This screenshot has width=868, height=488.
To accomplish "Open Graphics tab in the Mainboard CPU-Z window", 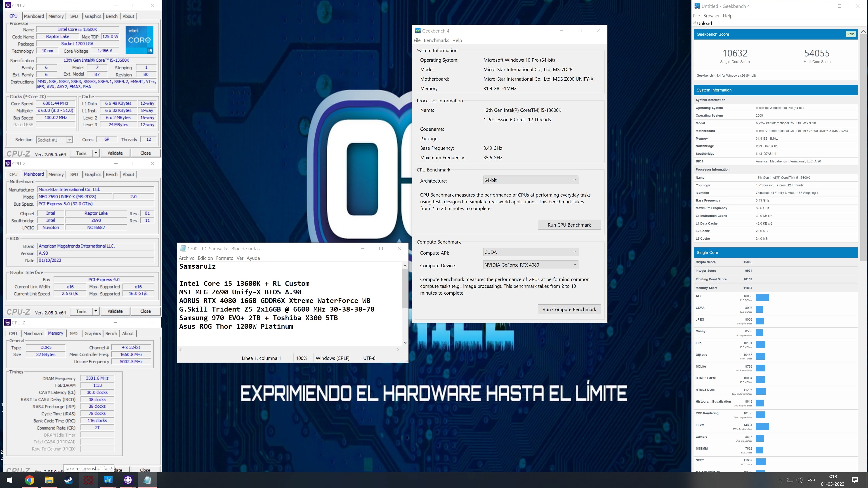I will (93, 174).
